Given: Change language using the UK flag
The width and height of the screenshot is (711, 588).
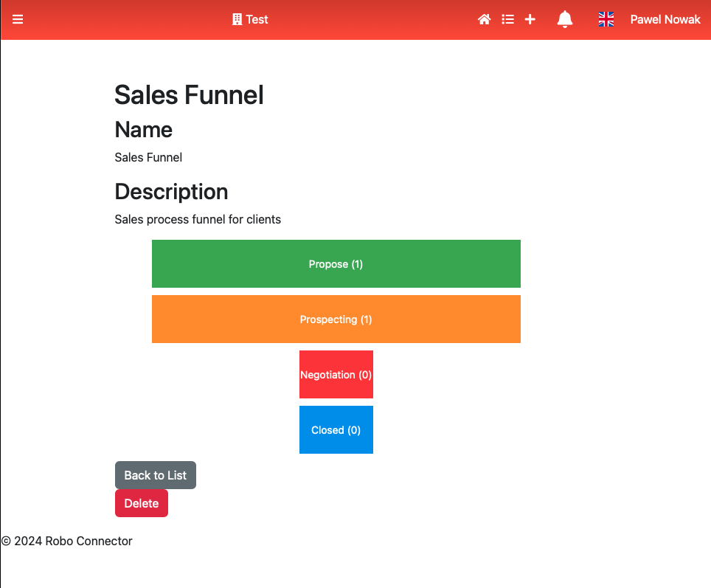Looking at the screenshot, I should (606, 19).
